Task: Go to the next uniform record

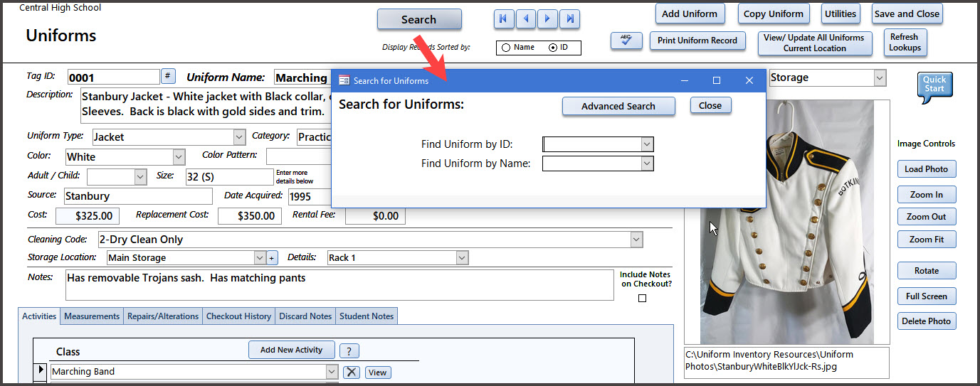Action: (x=547, y=19)
